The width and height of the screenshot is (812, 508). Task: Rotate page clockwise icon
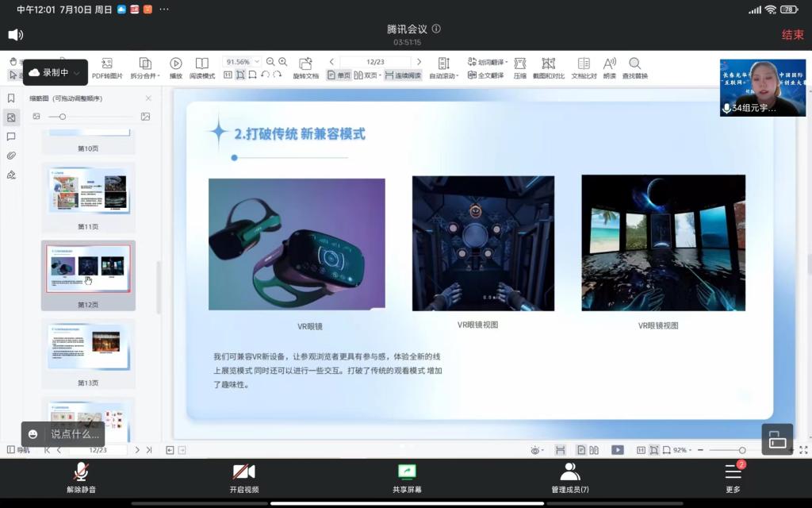click(277, 75)
